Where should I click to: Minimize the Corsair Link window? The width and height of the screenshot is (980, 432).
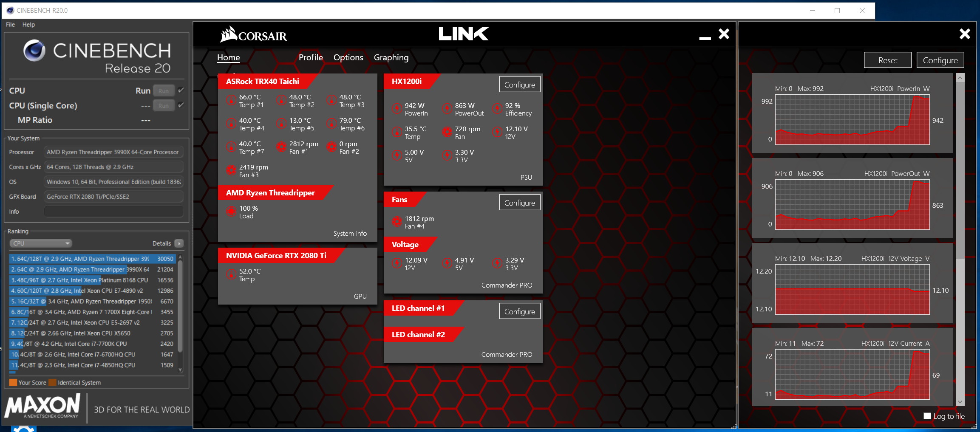[x=705, y=37]
